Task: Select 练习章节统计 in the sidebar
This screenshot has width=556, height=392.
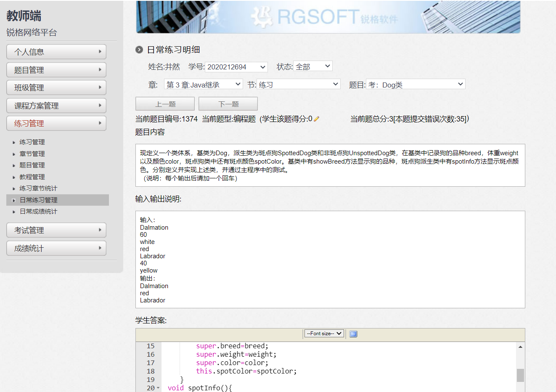Action: click(38, 188)
